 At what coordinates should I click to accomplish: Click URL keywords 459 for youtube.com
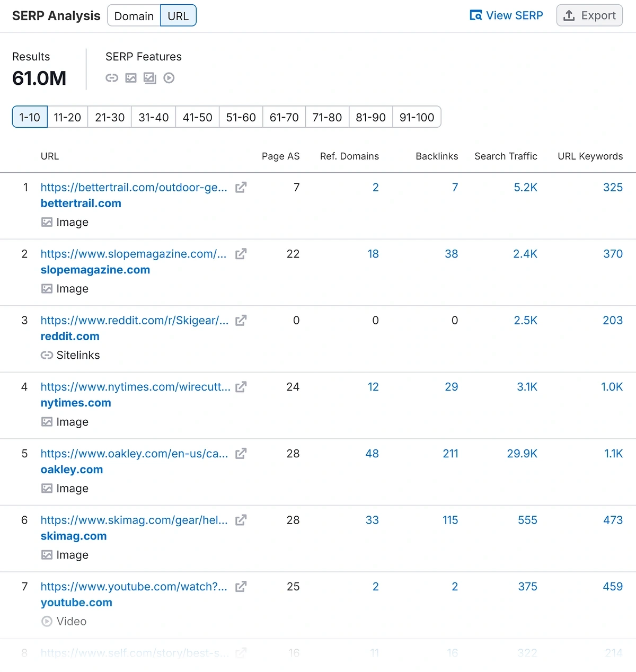[x=613, y=587]
